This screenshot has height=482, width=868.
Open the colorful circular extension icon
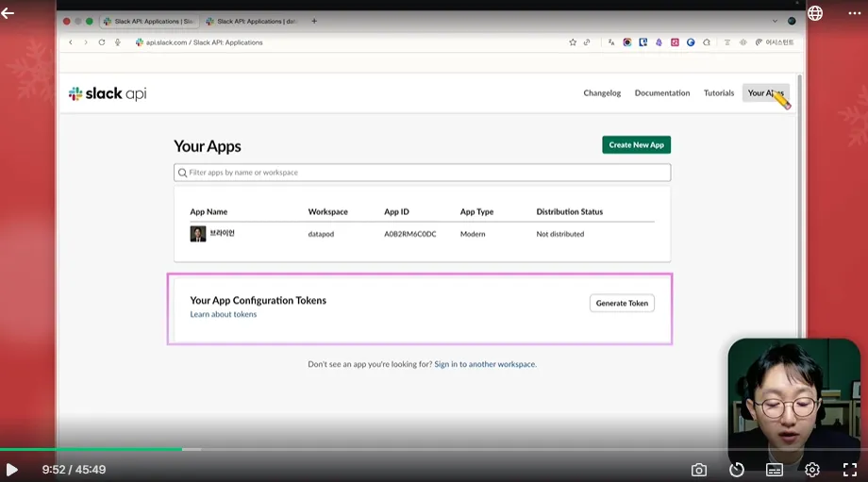click(x=627, y=42)
